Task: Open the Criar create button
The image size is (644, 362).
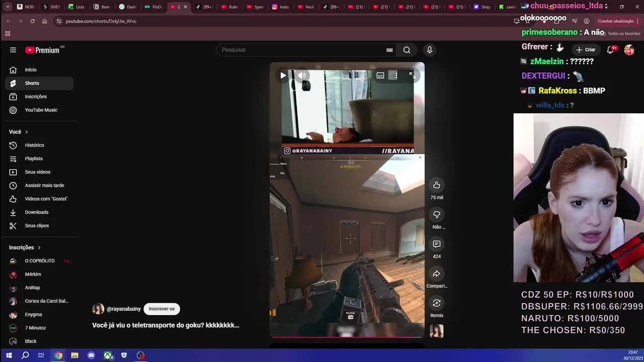Action: tap(586, 50)
